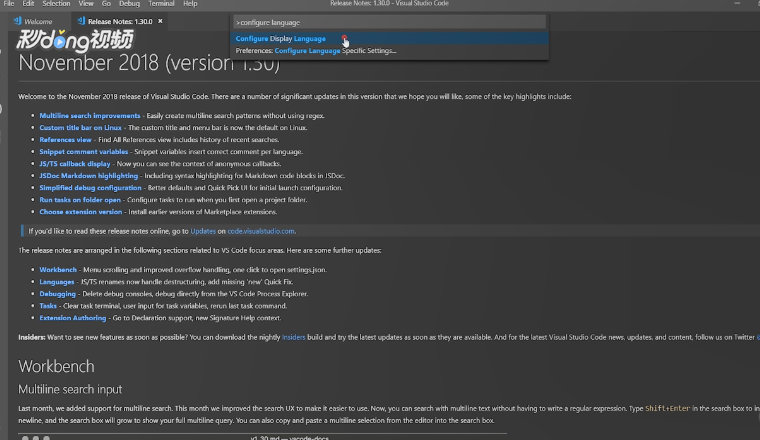The image size is (760, 440).
Task: Open JS/TS callback display link
Action: (75, 164)
